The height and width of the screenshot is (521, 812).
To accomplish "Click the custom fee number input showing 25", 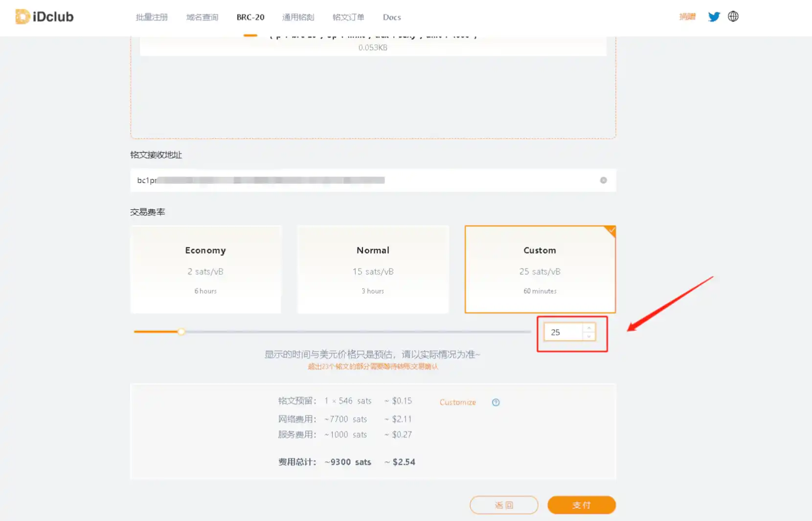I will (565, 332).
